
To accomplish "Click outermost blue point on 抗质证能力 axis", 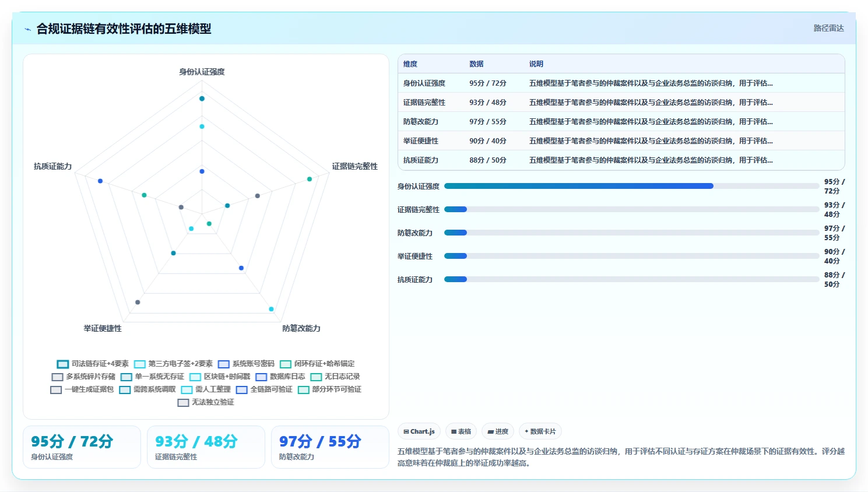I will click(x=100, y=181).
